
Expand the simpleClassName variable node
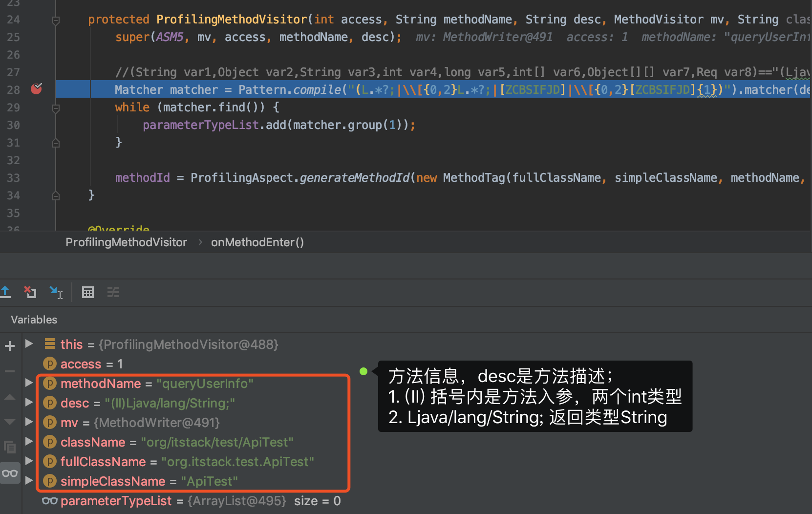[29, 480]
